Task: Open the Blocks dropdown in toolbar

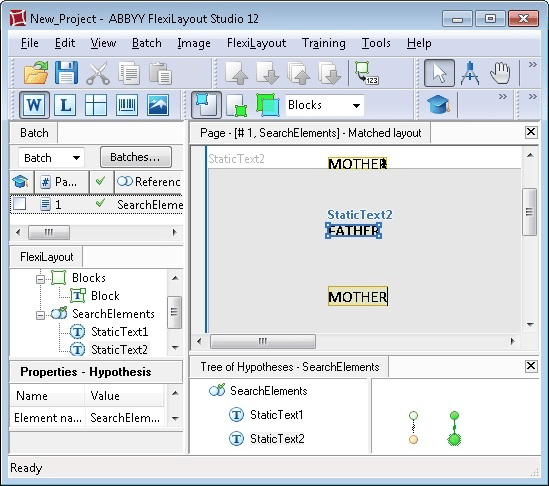Action: 325,105
